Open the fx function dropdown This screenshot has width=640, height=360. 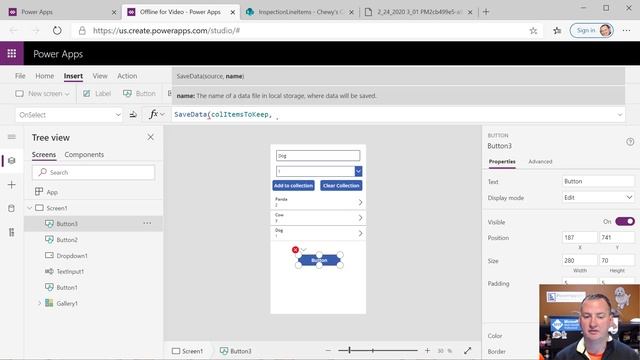[x=157, y=115]
